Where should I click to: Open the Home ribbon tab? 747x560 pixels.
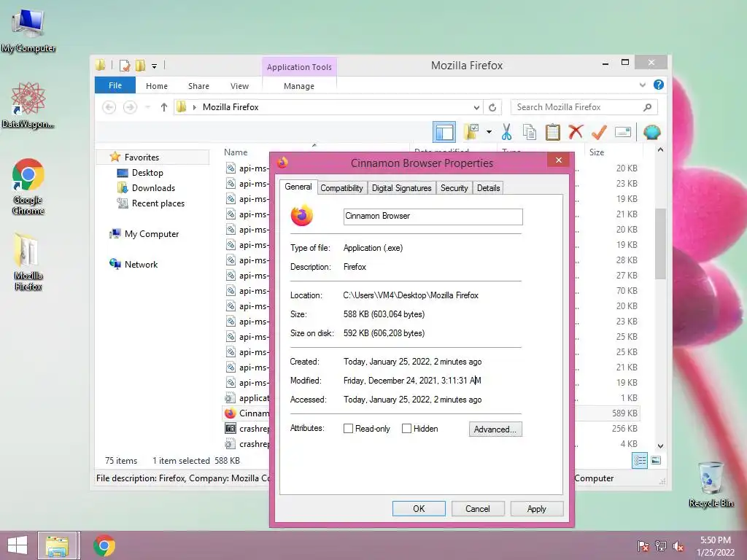(x=157, y=86)
